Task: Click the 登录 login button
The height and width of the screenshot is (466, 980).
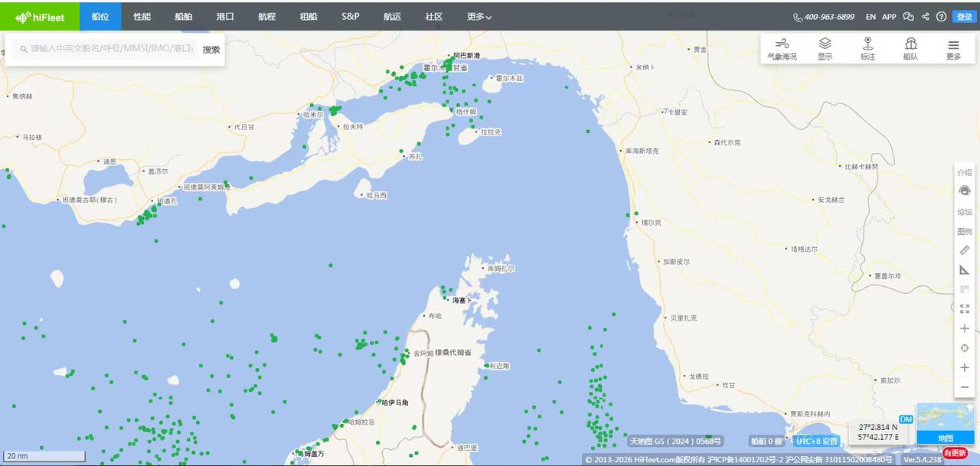Action: tap(964, 17)
